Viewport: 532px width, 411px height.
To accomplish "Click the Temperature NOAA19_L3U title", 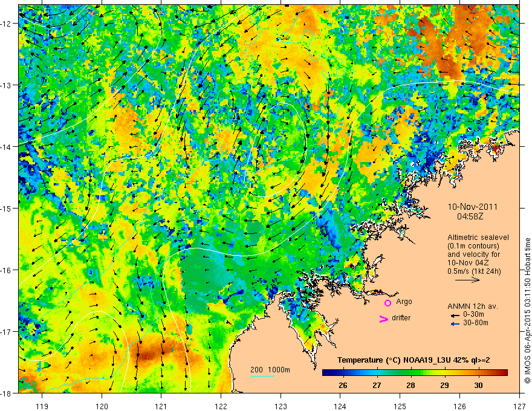I will (414, 360).
